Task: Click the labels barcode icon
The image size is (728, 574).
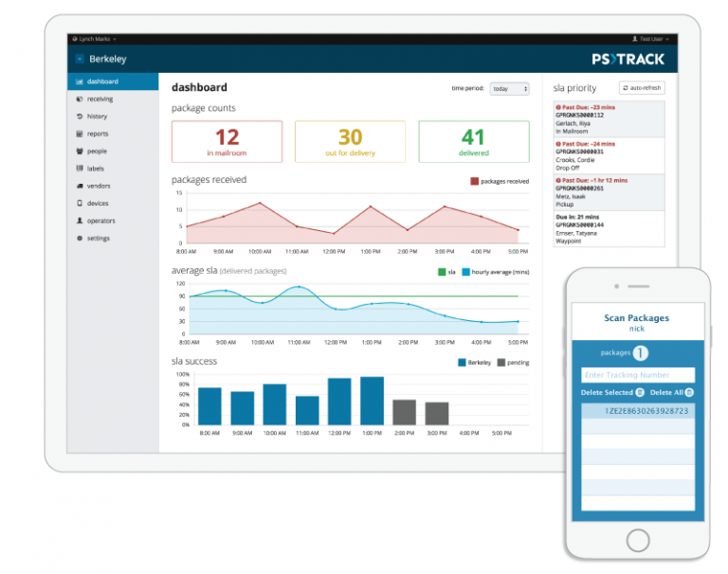Action: [80, 169]
